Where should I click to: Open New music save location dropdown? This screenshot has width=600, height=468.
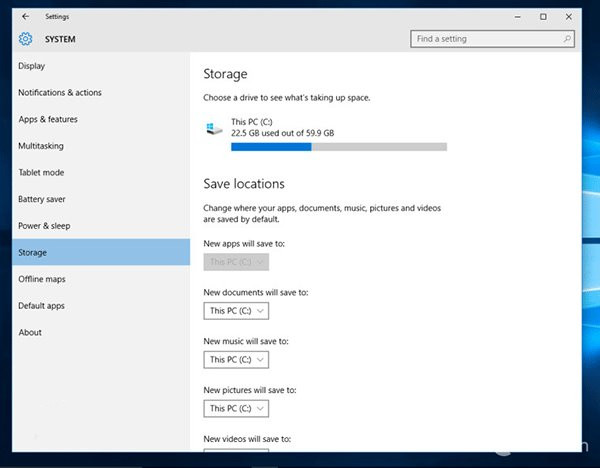[236, 359]
